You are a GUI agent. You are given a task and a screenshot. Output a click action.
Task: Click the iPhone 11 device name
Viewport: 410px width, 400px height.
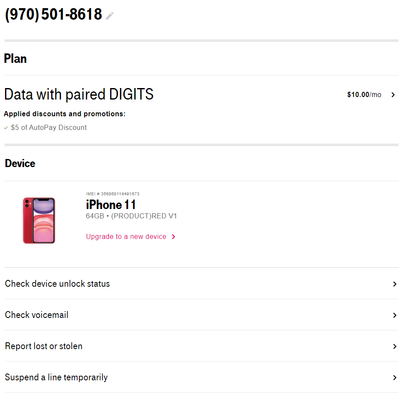pos(111,205)
